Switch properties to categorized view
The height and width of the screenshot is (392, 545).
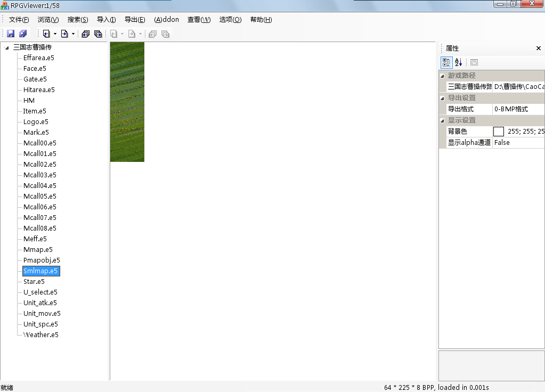tap(446, 62)
